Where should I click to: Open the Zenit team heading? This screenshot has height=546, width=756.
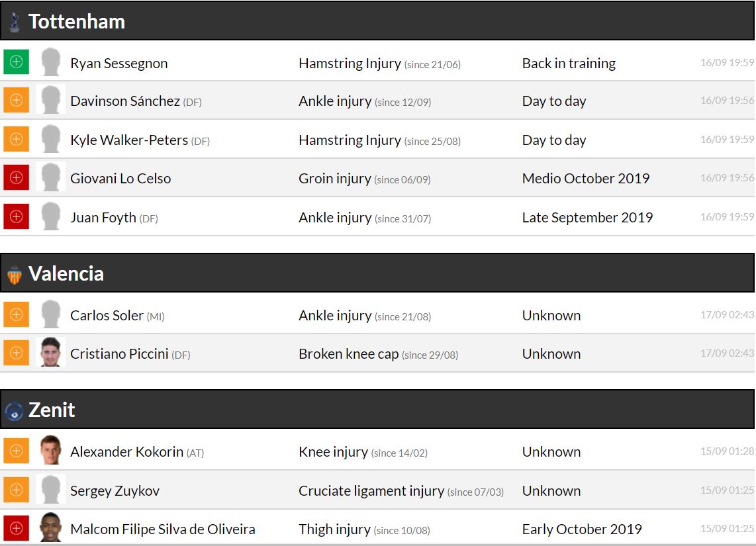(x=52, y=410)
